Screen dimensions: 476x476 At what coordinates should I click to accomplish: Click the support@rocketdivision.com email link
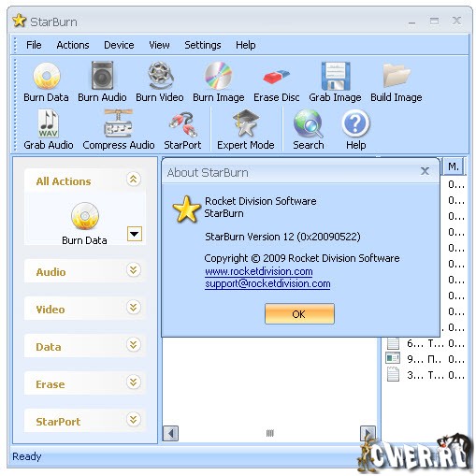[x=267, y=284]
